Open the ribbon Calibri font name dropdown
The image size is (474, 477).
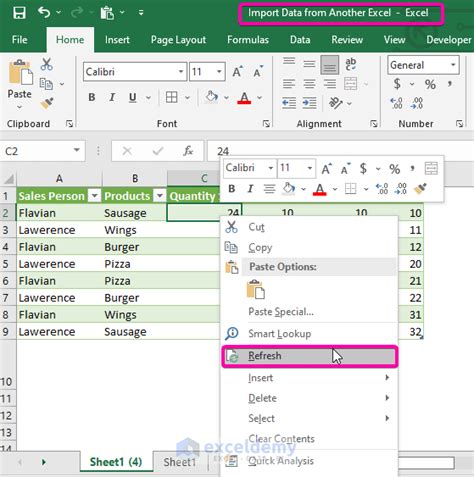(x=181, y=72)
